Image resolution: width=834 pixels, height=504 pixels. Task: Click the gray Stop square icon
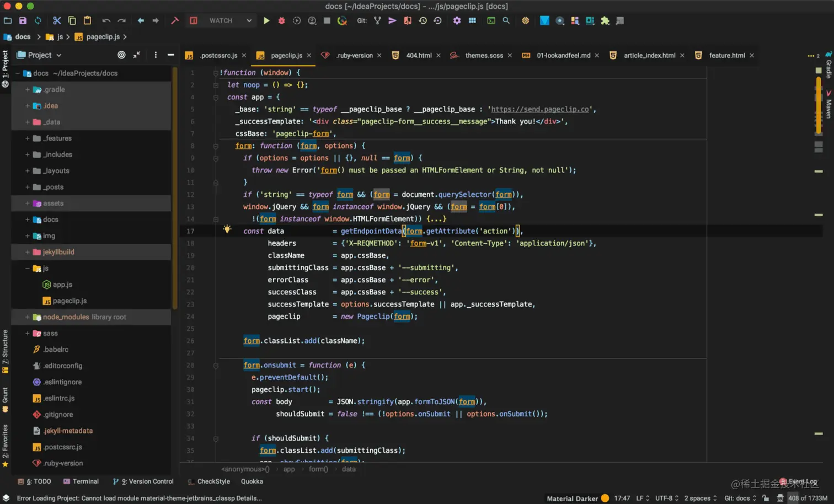tap(327, 20)
